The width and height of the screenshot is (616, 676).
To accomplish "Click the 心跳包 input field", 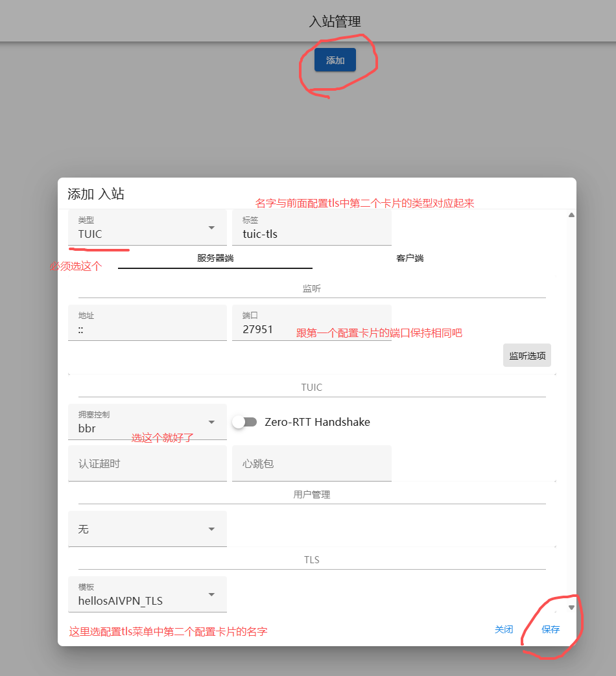I will (x=311, y=463).
